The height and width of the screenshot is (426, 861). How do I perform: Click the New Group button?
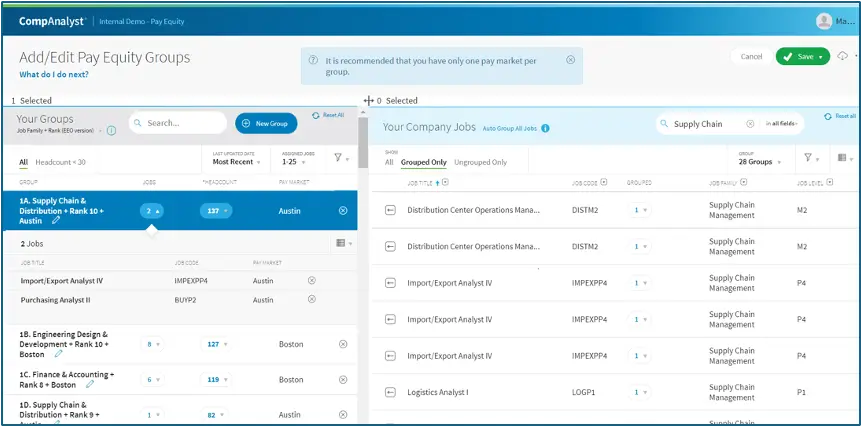tap(266, 123)
